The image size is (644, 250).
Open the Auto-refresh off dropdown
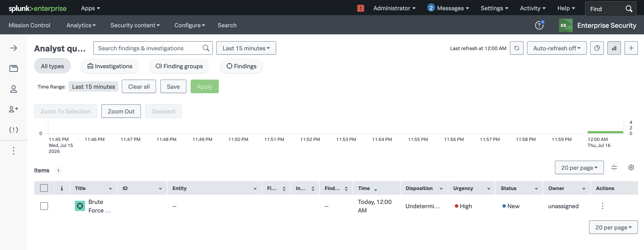tap(557, 48)
